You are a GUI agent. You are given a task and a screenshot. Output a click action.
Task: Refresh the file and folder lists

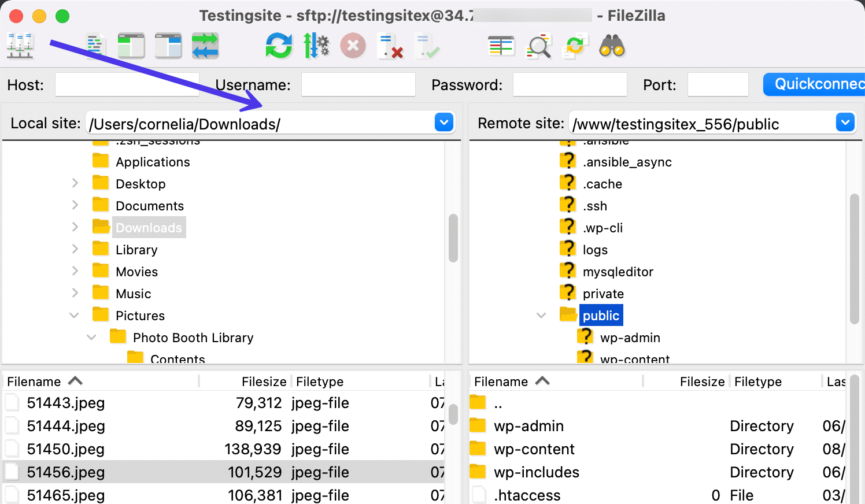click(279, 46)
